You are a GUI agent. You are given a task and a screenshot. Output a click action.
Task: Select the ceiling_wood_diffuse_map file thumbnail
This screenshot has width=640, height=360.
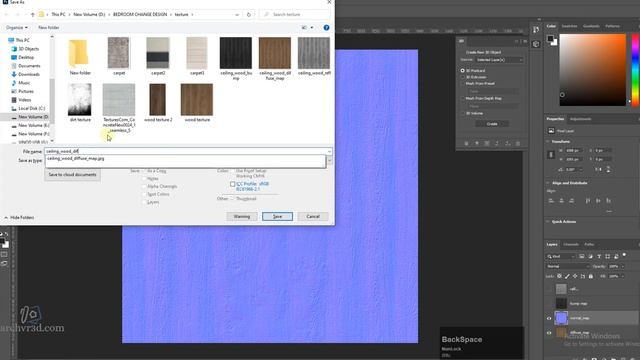(275, 58)
